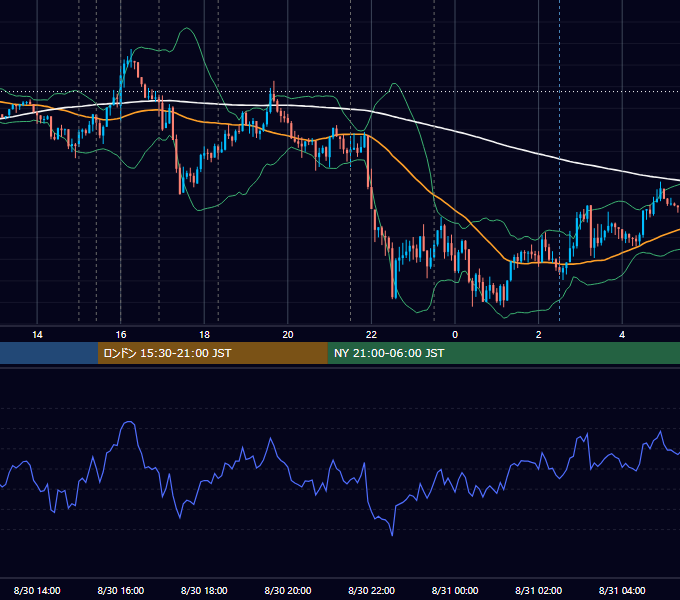Click the 8/30 18:00 date label
This screenshot has width=680, height=600.
204,590
